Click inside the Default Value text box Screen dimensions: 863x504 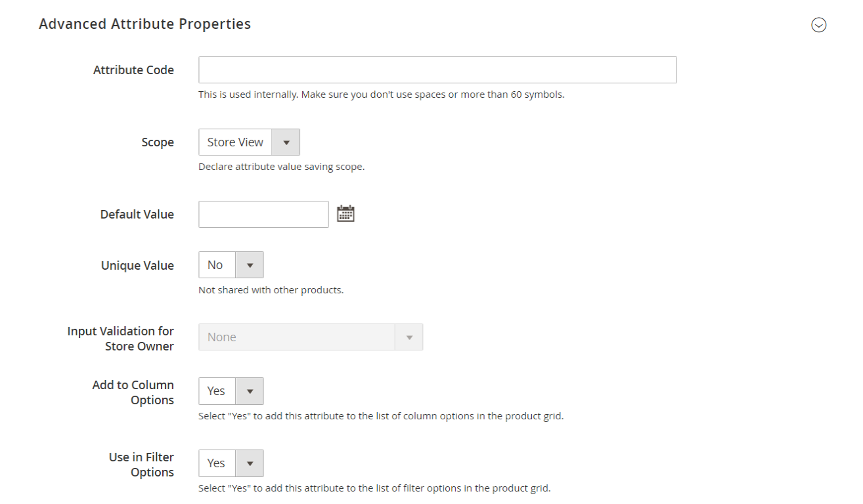pos(263,213)
